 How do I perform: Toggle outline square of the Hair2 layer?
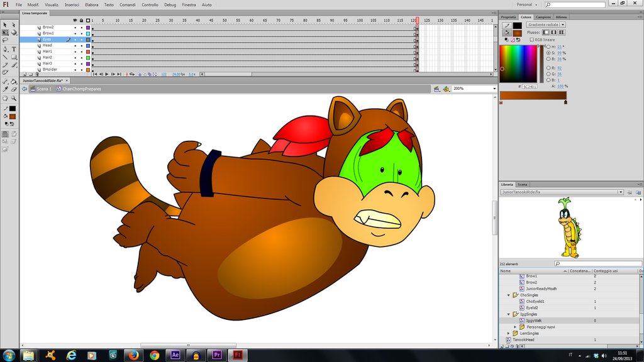(88, 58)
